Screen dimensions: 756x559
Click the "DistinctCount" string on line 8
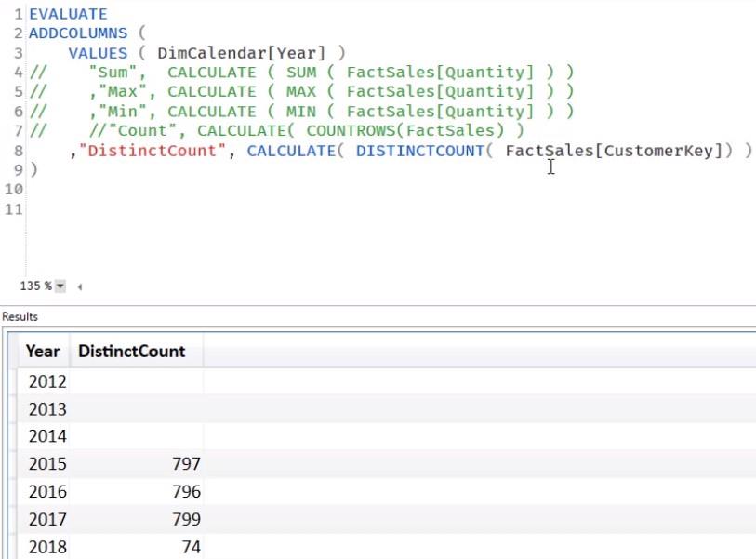tap(153, 151)
